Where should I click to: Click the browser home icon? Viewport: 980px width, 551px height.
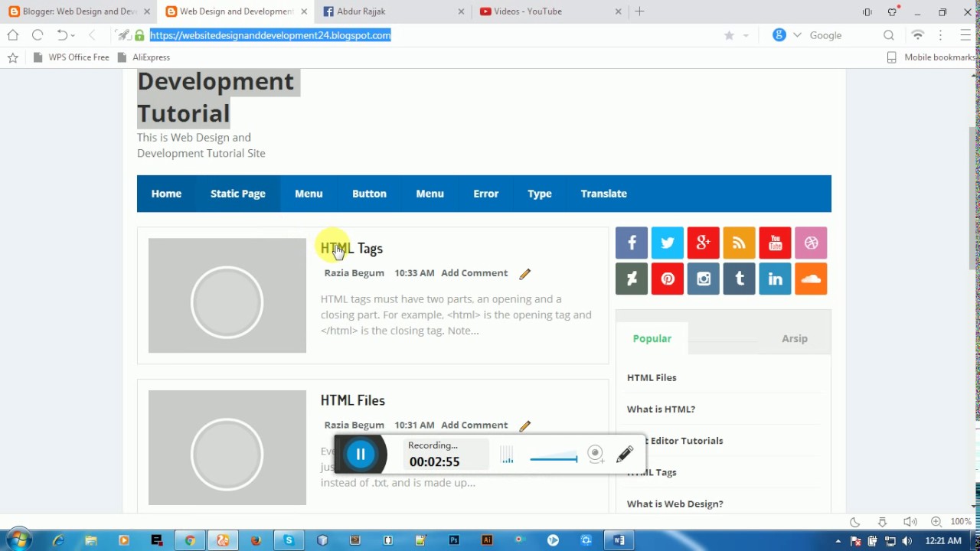point(12,35)
